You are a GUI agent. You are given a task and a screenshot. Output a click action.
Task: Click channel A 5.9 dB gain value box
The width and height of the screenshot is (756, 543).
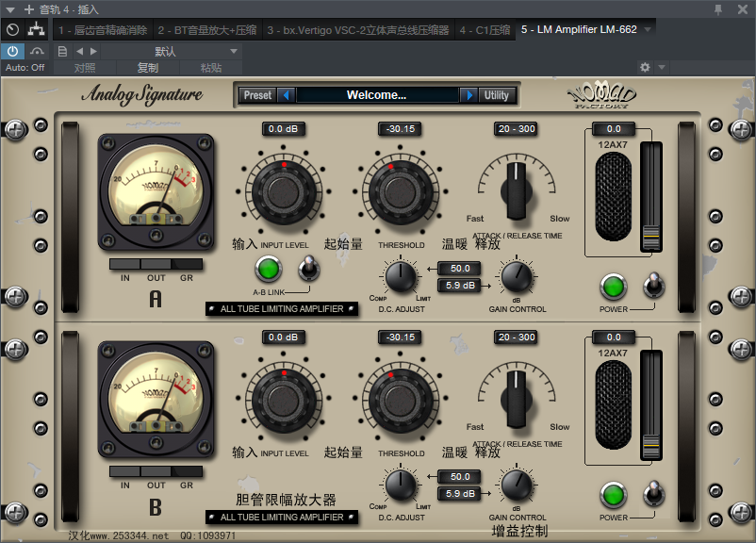pyautogui.click(x=459, y=285)
